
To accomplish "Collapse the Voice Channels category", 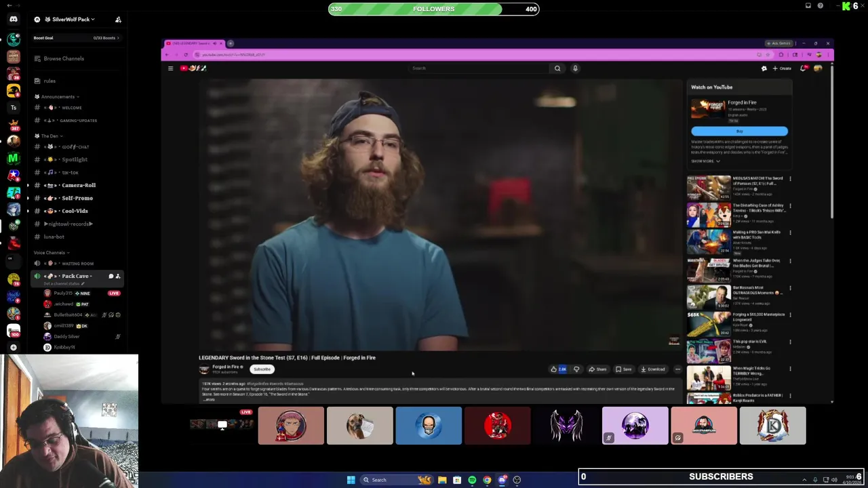I will coord(52,252).
